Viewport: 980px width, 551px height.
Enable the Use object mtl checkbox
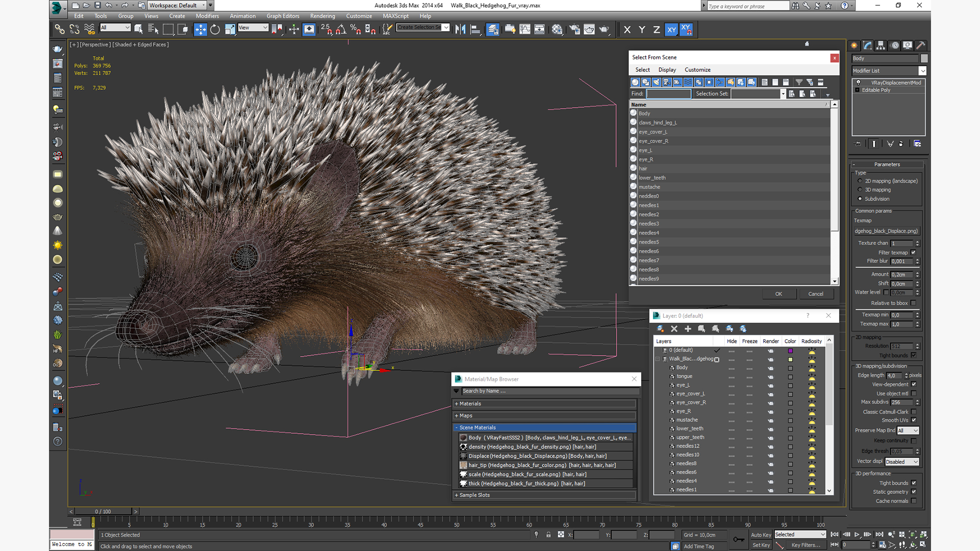(x=913, y=393)
